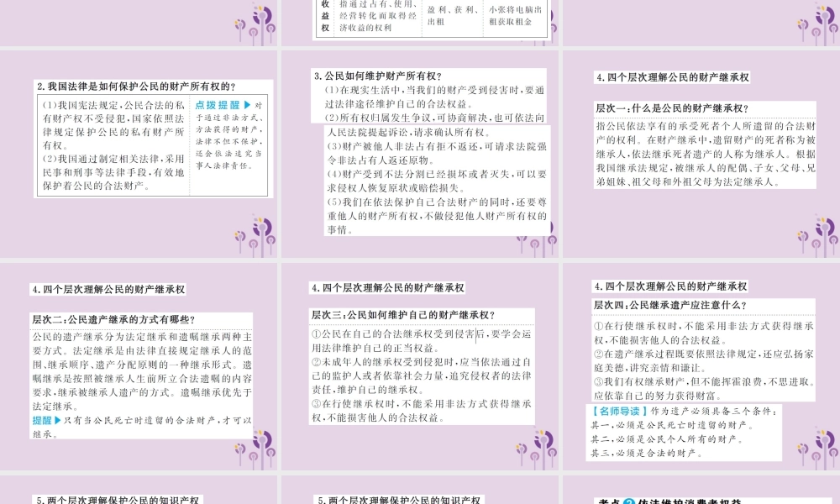
Task: Select the 层次三 维护财产继承权 slide thumbnail
Action: click(419, 366)
